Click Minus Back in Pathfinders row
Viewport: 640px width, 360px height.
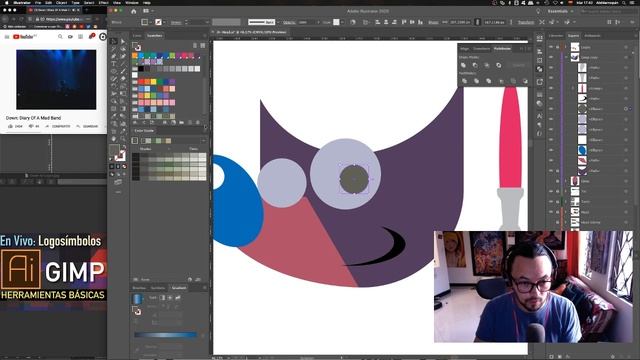[x=525, y=81]
